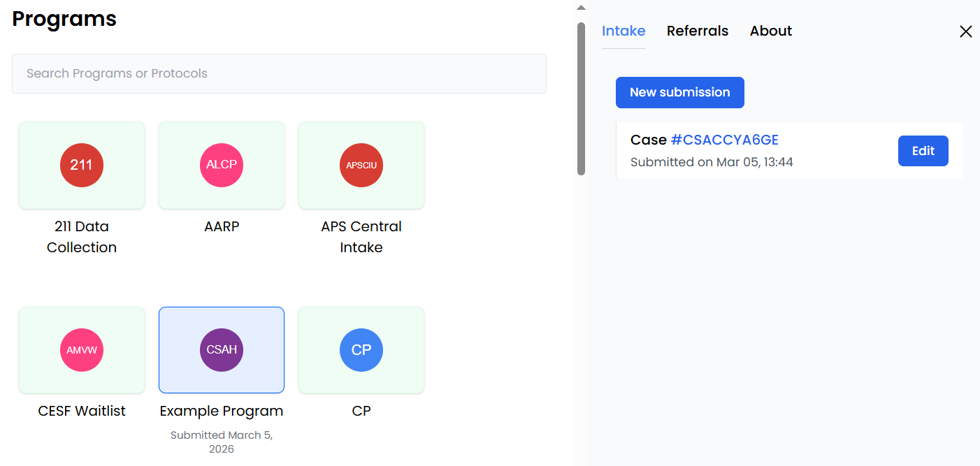The image size is (980, 466).
Task: Switch to the Intake tab
Action: pos(624,31)
